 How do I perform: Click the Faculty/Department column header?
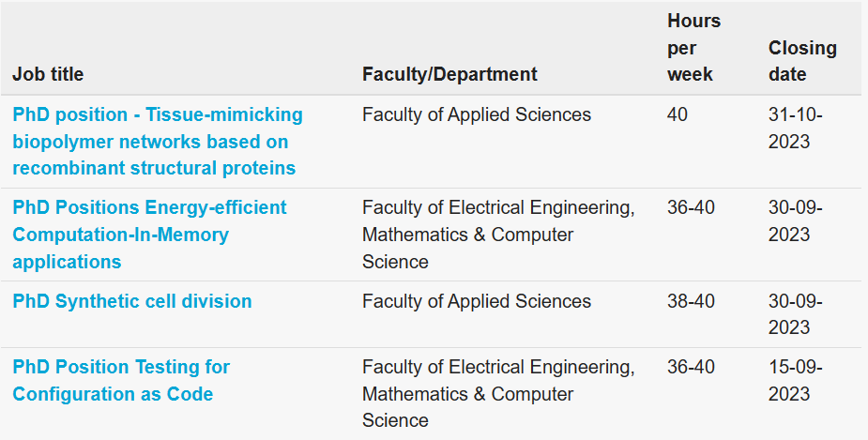click(x=449, y=74)
